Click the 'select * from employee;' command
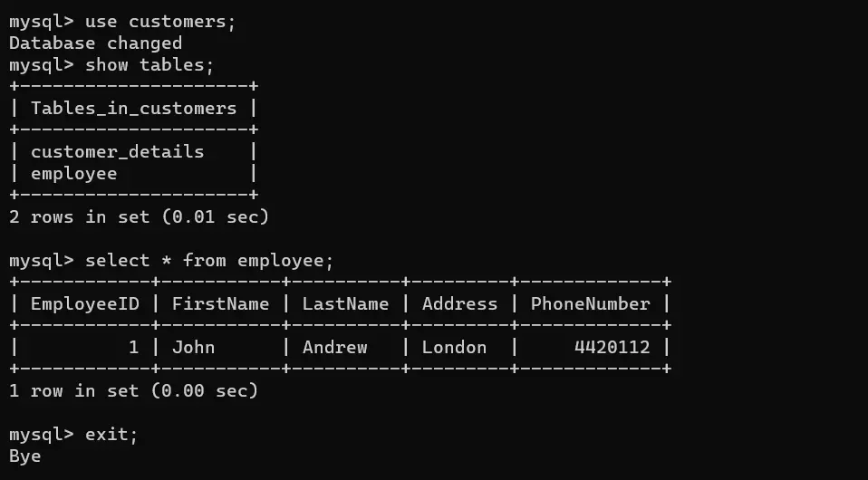Screen dimensions: 868x480 click(209, 260)
